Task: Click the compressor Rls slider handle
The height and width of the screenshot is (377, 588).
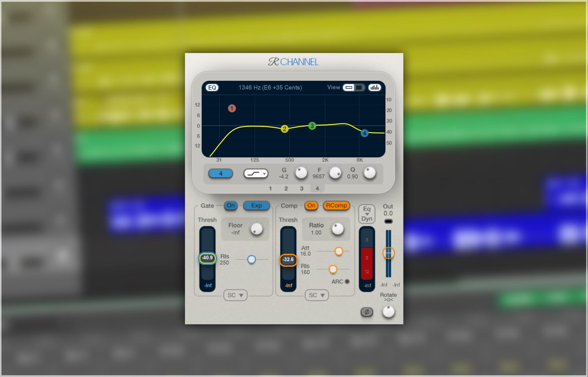Action: click(x=333, y=269)
